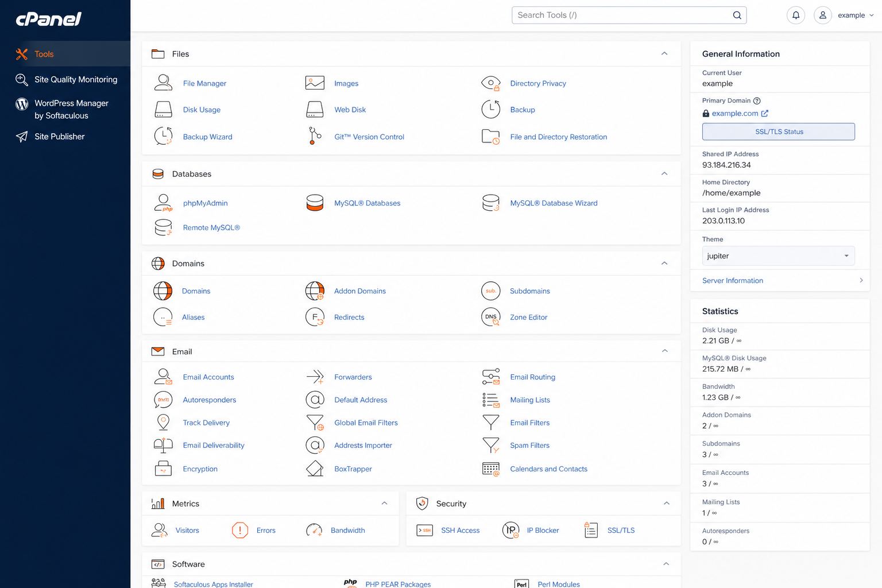The image size is (882, 588).
Task: Open the Errors warning icon
Action: pyautogui.click(x=239, y=530)
